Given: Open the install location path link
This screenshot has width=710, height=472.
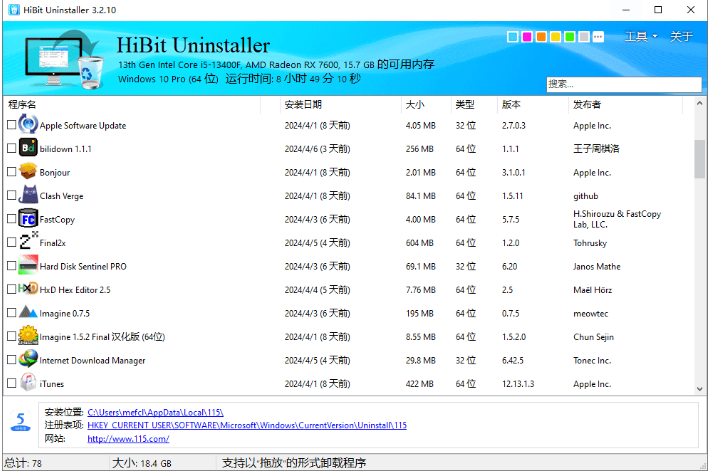Looking at the screenshot, I should [x=155, y=412].
